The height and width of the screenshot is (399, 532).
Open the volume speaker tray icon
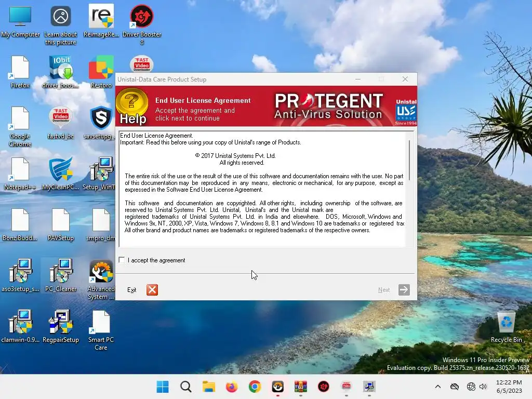coord(483,387)
